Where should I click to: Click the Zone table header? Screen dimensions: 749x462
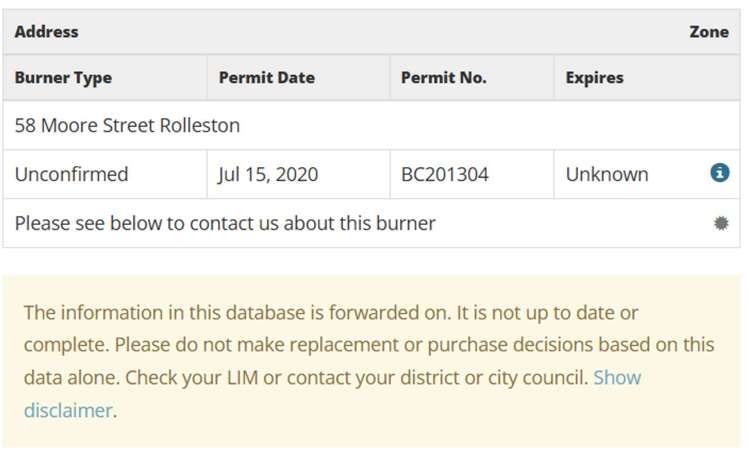click(x=708, y=32)
